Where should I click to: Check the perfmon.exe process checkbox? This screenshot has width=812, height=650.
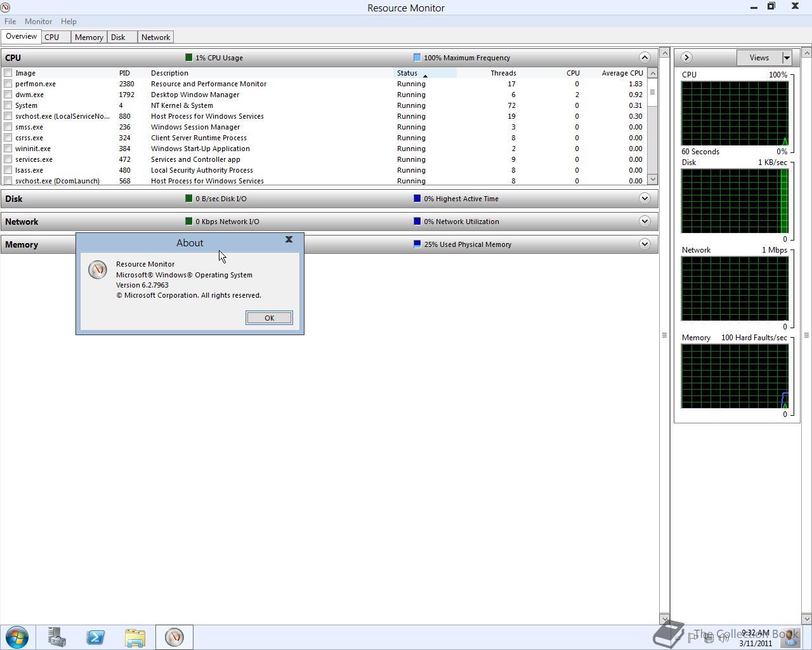[8, 84]
